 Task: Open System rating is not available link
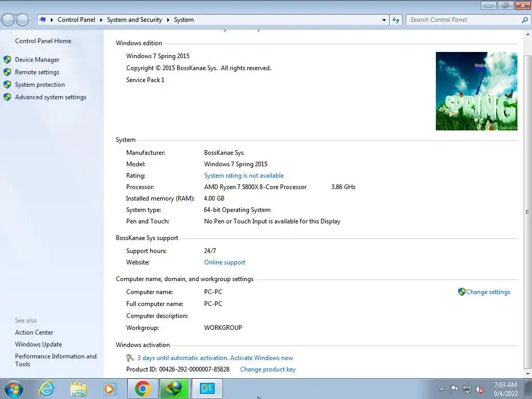[x=244, y=176]
